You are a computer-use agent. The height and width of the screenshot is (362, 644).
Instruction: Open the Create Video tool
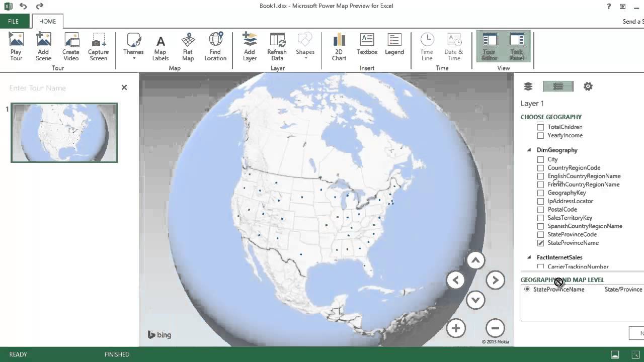point(71,47)
